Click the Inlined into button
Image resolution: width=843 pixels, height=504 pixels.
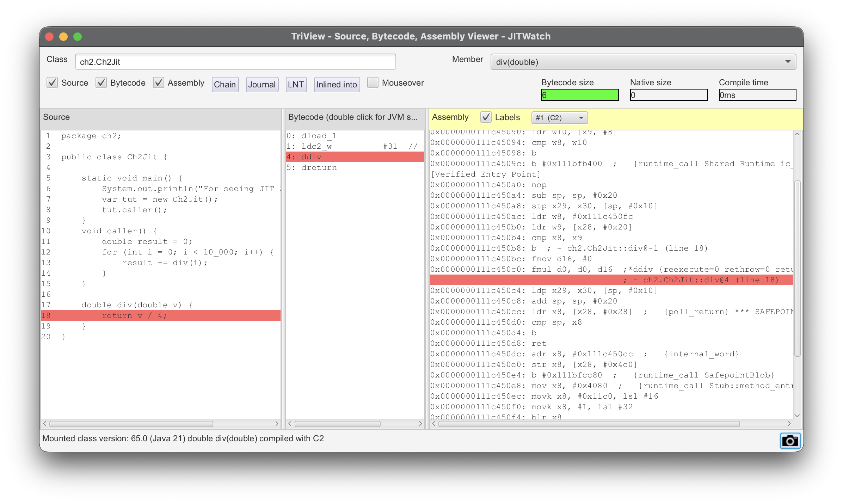337,85
